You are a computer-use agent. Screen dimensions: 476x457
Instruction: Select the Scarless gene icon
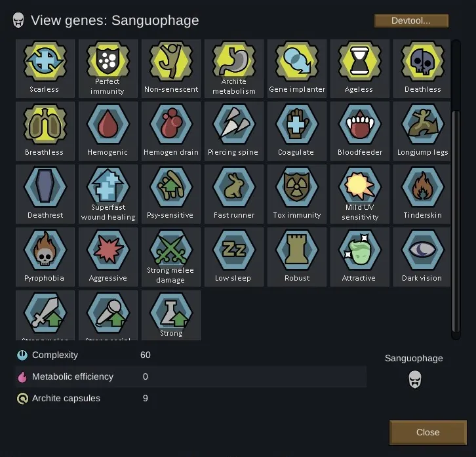point(45,68)
